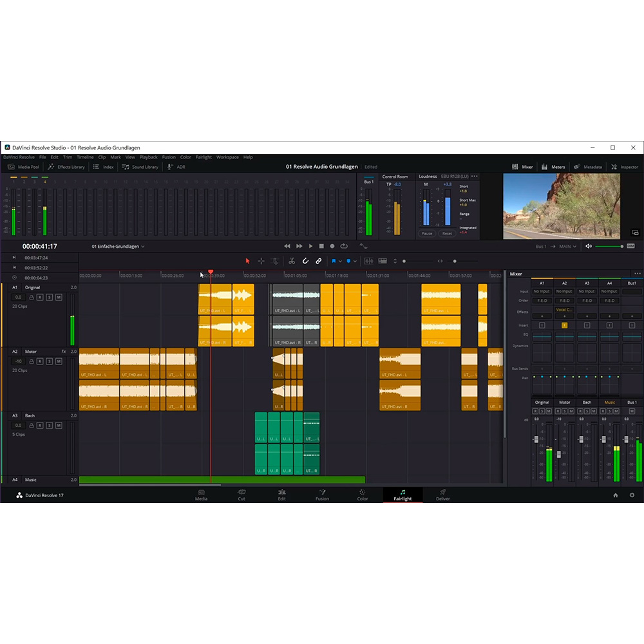Open the Mixer panel options menu
Screen dimensions: 644x644
tap(637, 274)
